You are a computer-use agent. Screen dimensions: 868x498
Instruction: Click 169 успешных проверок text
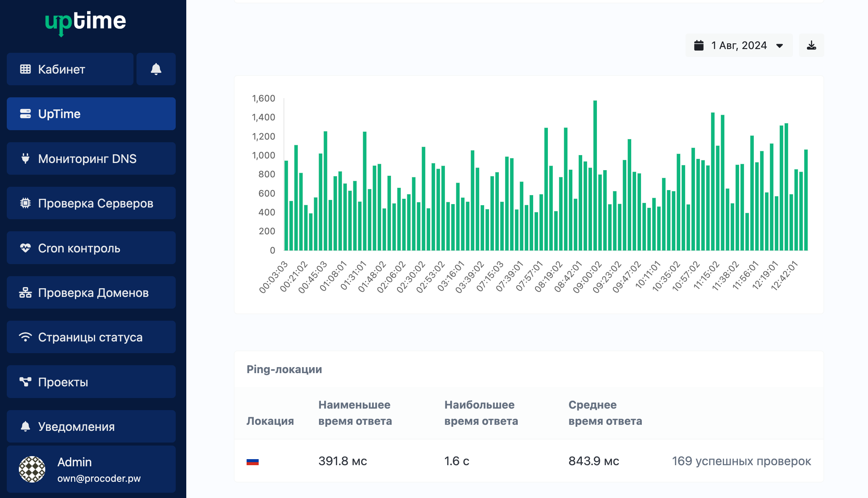pos(741,461)
